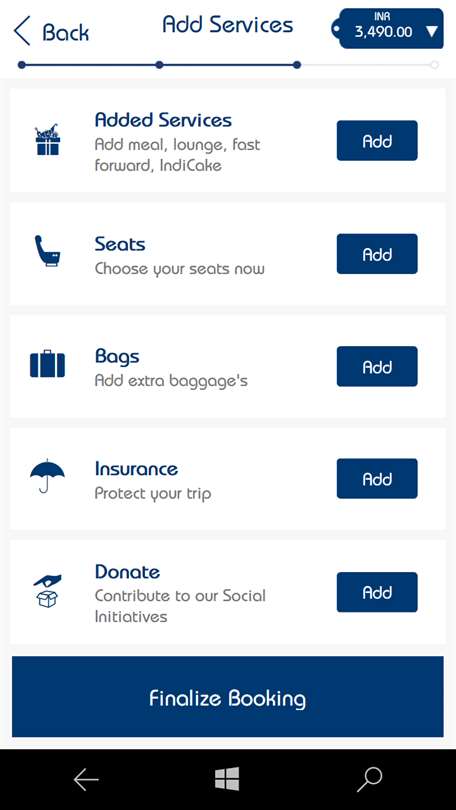Viewport: 456px width, 810px height.
Task: Go back using the Back chevron
Action: pyautogui.click(x=51, y=31)
